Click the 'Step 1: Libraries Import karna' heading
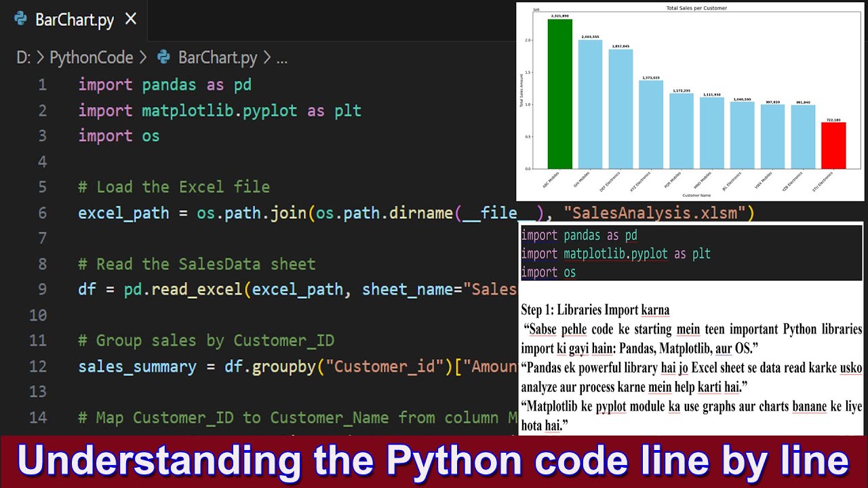 coord(595,310)
